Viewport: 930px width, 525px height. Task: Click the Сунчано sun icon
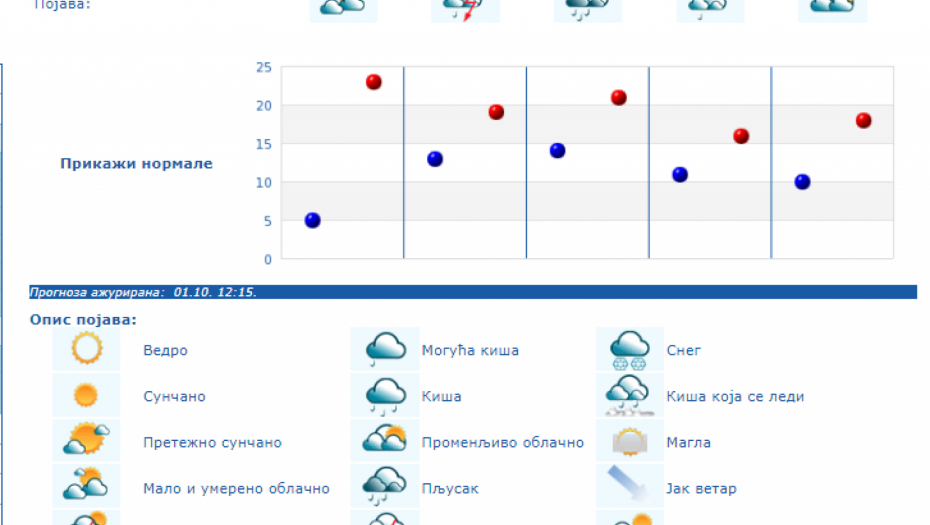point(86,395)
